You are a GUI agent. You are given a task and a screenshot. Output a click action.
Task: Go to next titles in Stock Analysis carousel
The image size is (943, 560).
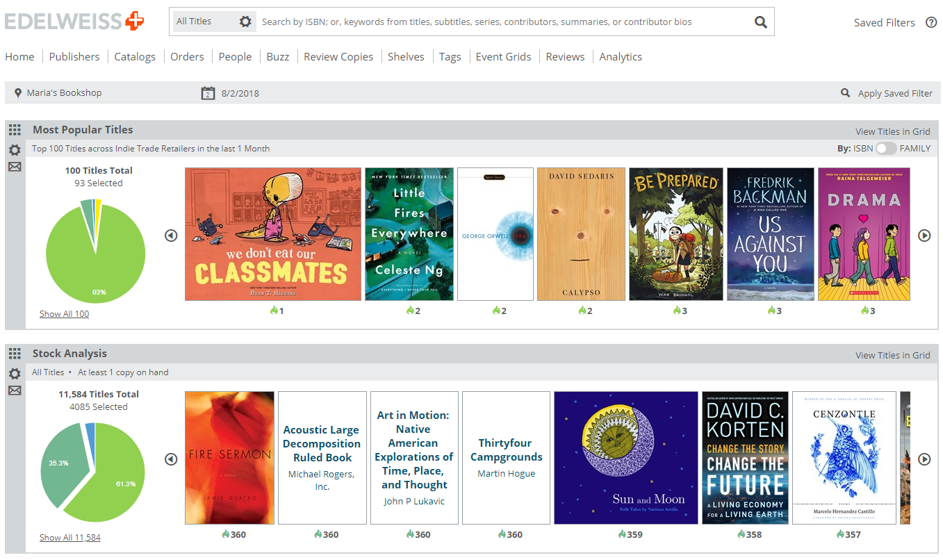coord(924,459)
